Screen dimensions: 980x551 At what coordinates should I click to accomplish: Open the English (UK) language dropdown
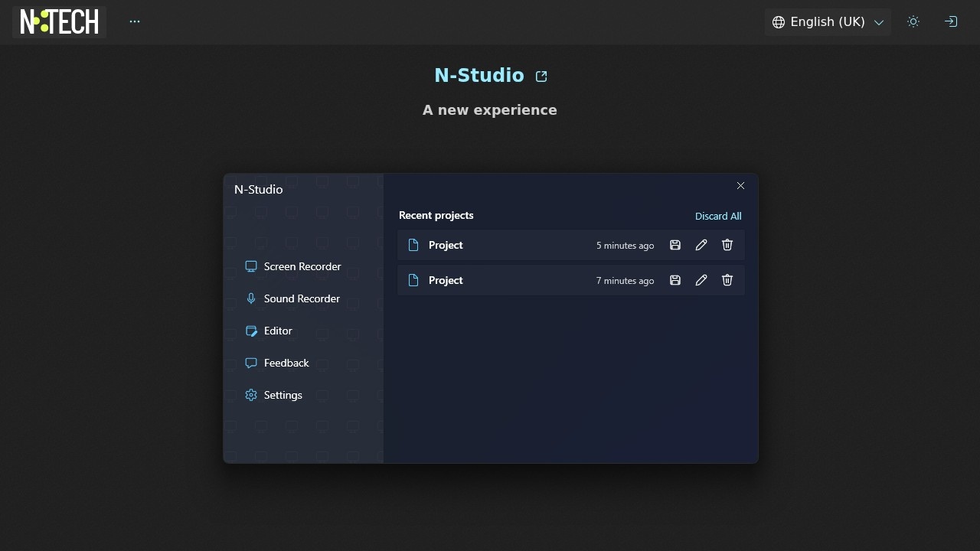828,21
